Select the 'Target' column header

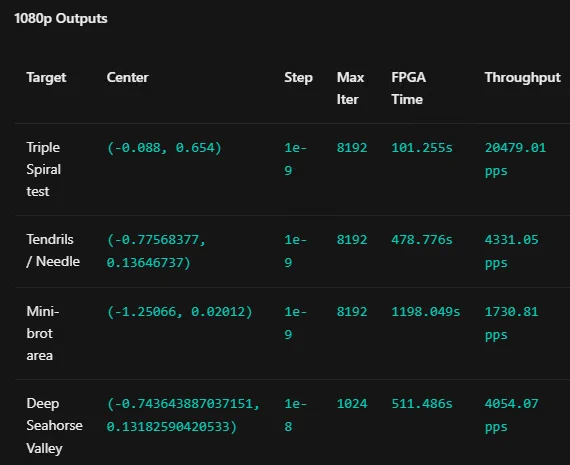pyautogui.click(x=46, y=77)
